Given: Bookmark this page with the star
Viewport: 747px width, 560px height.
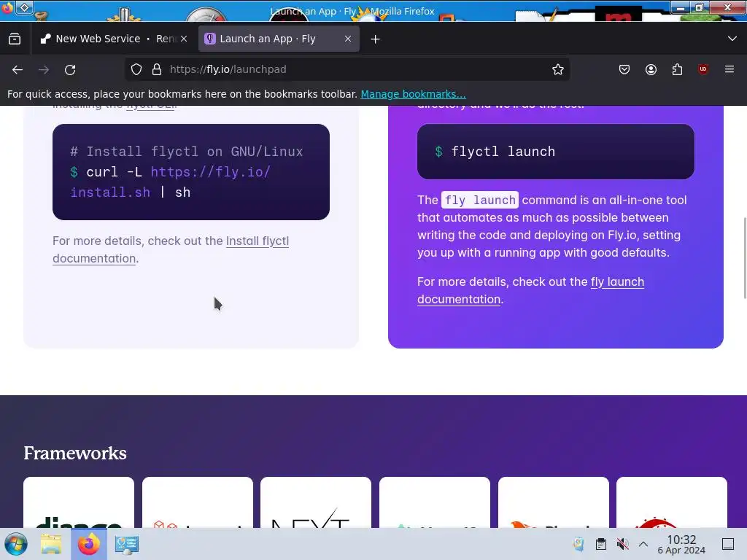Looking at the screenshot, I should [558, 69].
